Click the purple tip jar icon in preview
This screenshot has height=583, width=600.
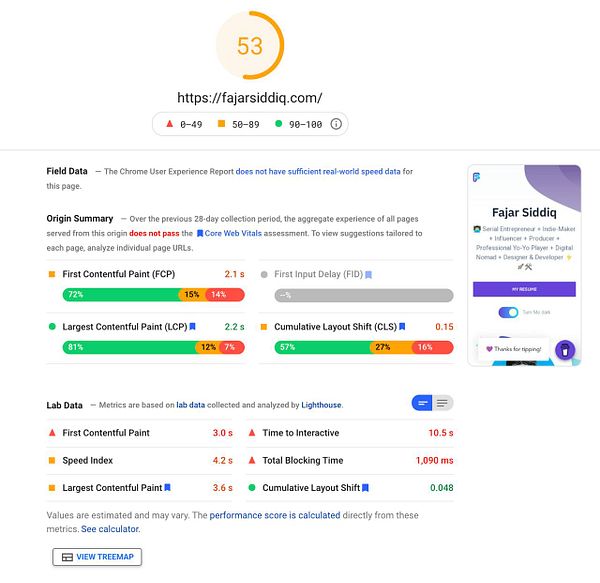pos(565,349)
